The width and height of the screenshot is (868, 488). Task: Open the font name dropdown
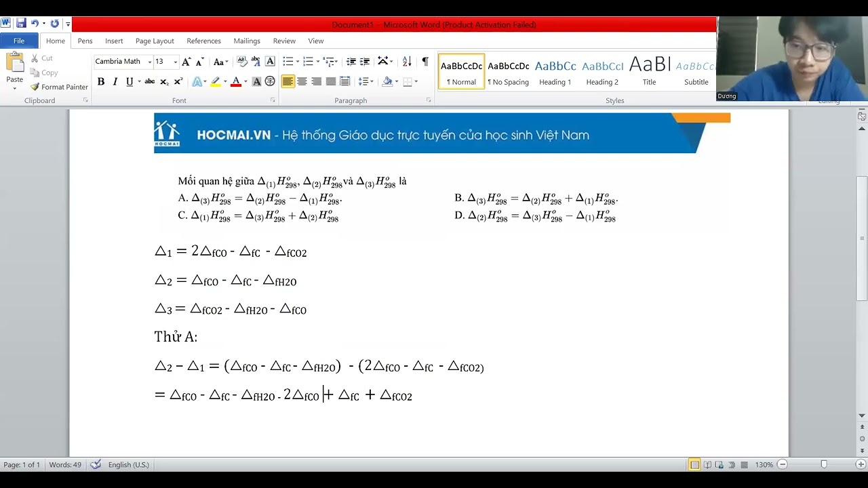click(x=149, y=62)
